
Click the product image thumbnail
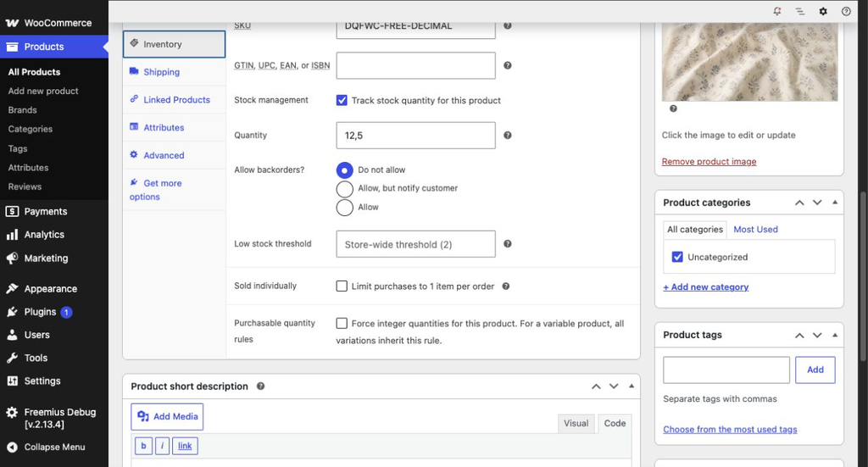[x=749, y=62]
